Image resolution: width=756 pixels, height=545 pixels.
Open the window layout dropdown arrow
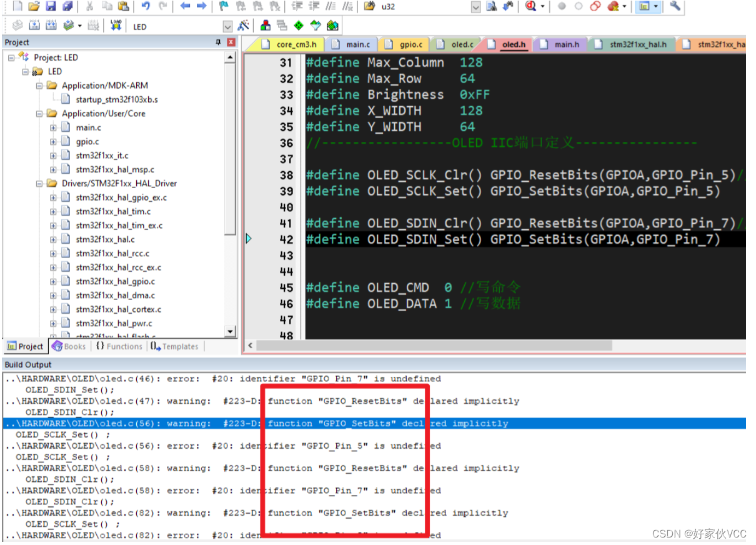[656, 6]
